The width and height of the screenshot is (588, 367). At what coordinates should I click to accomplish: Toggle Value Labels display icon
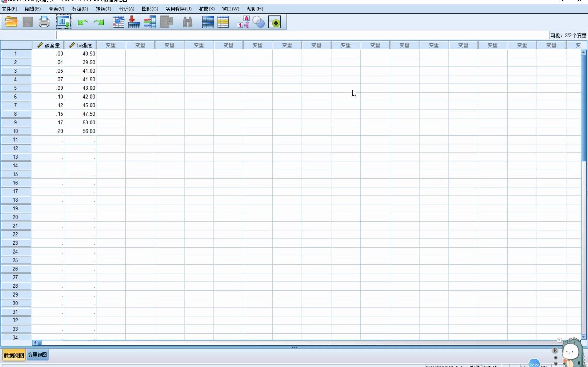click(x=243, y=22)
